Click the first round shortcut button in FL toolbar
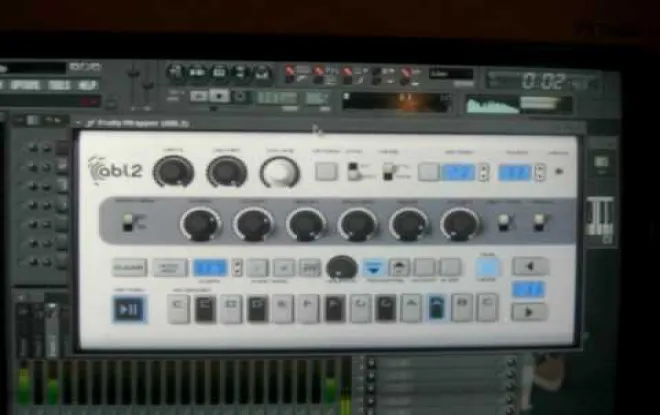The height and width of the screenshot is (415, 660). (175, 72)
